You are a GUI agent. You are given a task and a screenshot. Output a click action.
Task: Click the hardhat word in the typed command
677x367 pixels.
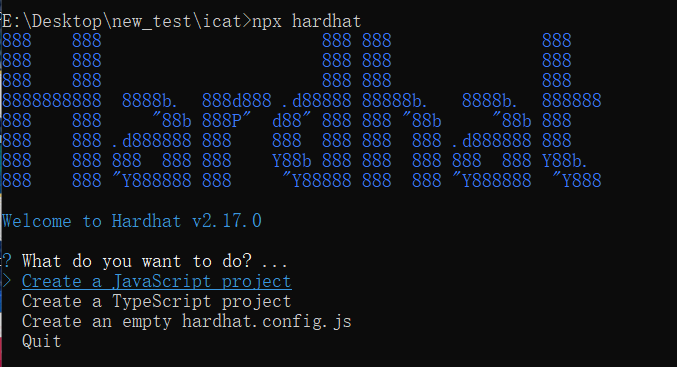click(326, 21)
